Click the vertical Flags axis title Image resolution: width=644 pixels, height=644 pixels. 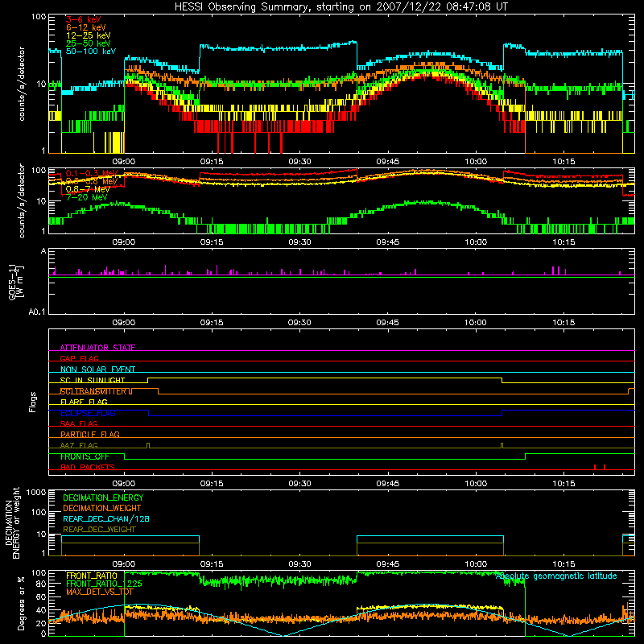(33, 402)
